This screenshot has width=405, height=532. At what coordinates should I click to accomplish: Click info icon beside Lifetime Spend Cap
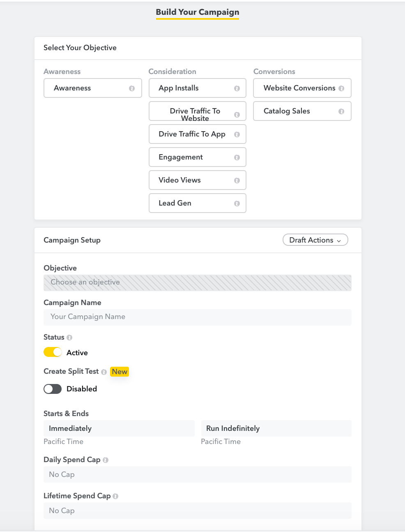[x=115, y=496]
